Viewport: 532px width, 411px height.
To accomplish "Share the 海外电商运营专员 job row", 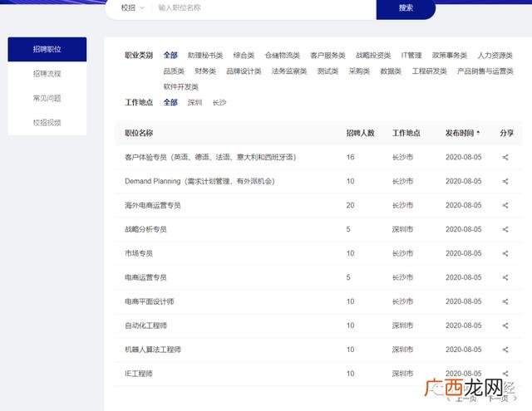I will pos(505,205).
